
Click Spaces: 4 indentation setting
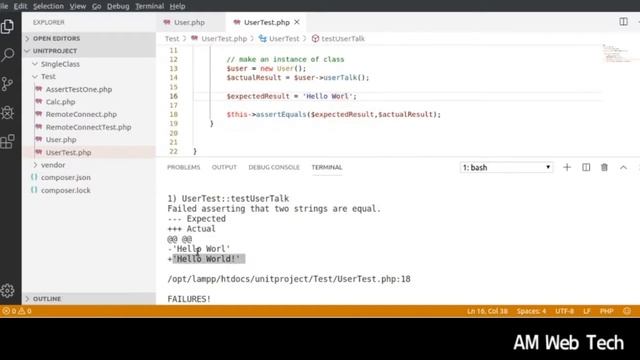tap(531, 311)
